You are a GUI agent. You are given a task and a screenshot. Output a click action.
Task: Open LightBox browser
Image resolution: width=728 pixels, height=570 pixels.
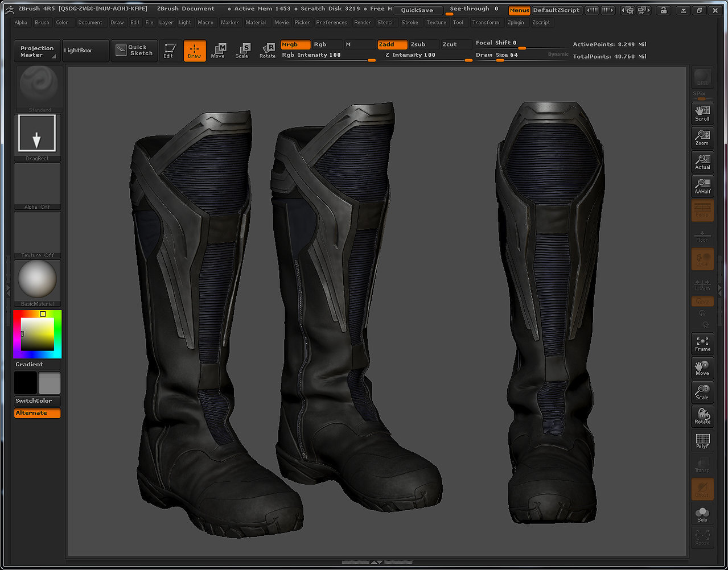85,51
